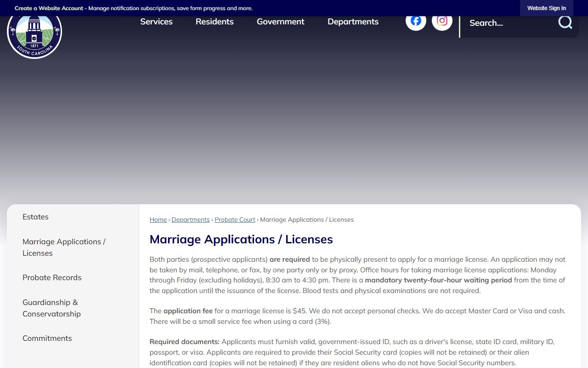Click the search magnifier icon
The height and width of the screenshot is (368, 588).
coord(565,22)
